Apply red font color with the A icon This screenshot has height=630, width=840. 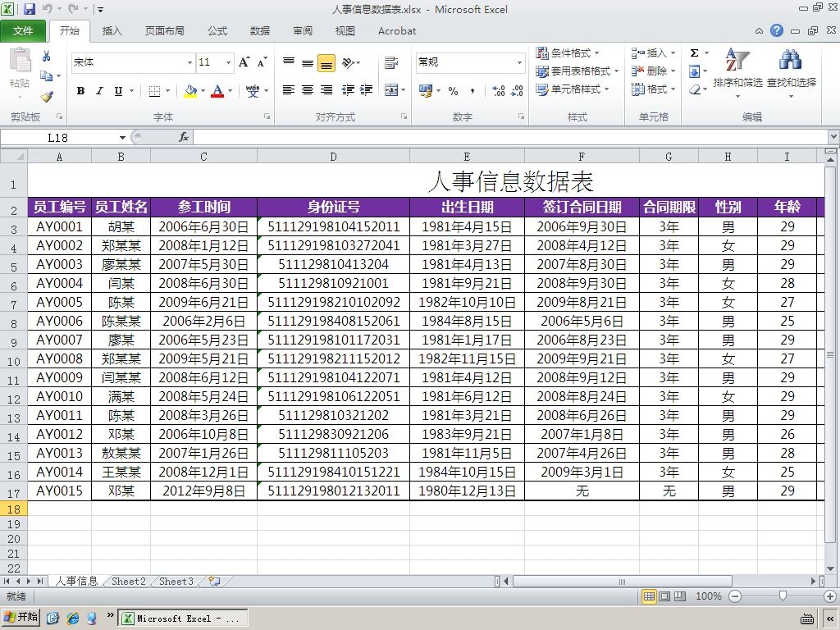pos(217,91)
